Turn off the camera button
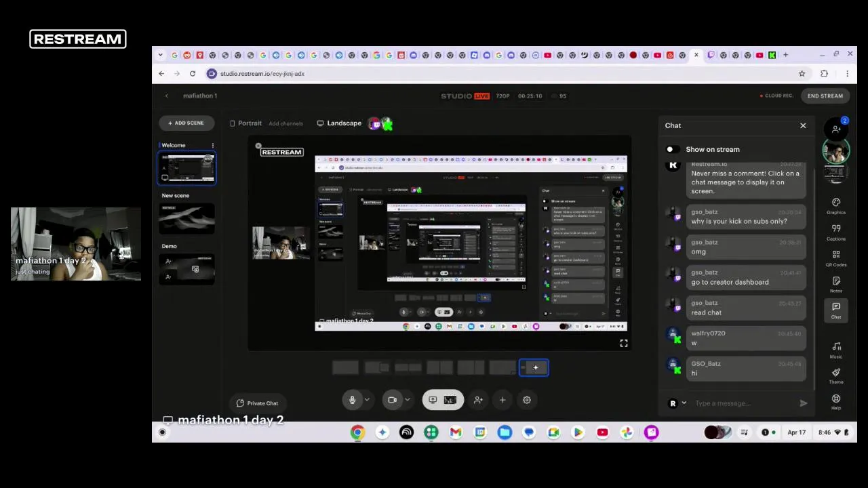868x488 pixels. pyautogui.click(x=392, y=400)
